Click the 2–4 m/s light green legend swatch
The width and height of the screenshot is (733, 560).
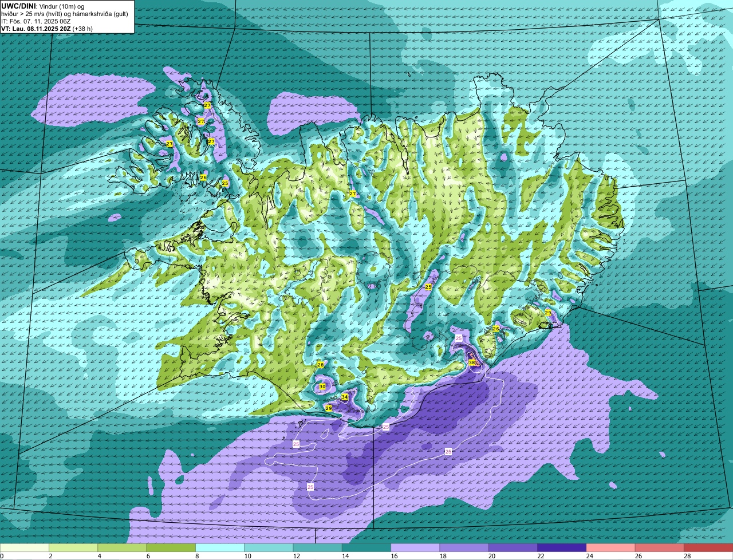pos(73,547)
